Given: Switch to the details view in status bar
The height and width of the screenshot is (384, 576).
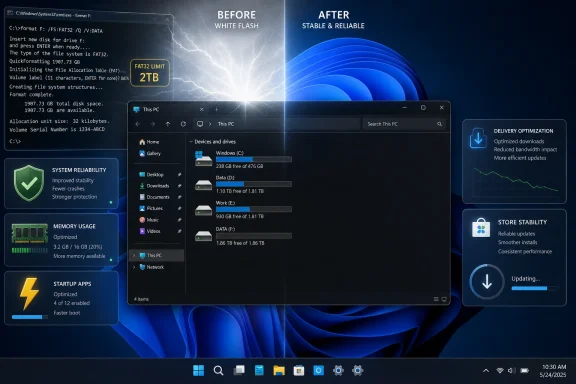Looking at the screenshot, I should pyautogui.click(x=436, y=299).
